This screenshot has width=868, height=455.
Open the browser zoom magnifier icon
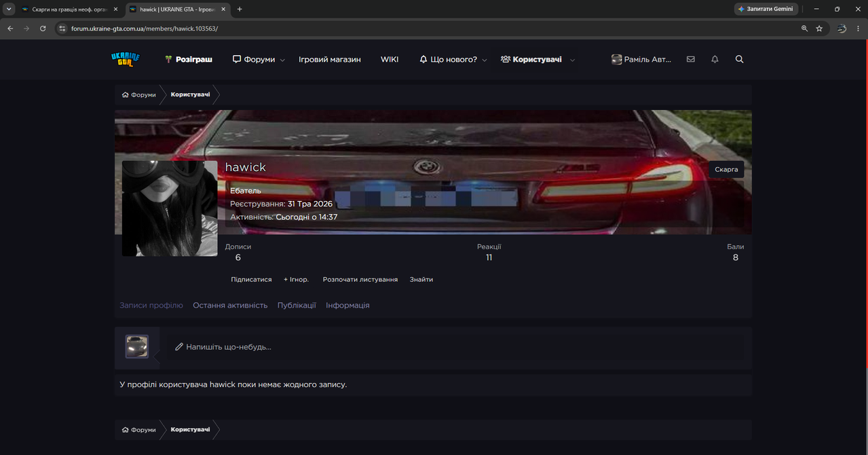click(804, 29)
